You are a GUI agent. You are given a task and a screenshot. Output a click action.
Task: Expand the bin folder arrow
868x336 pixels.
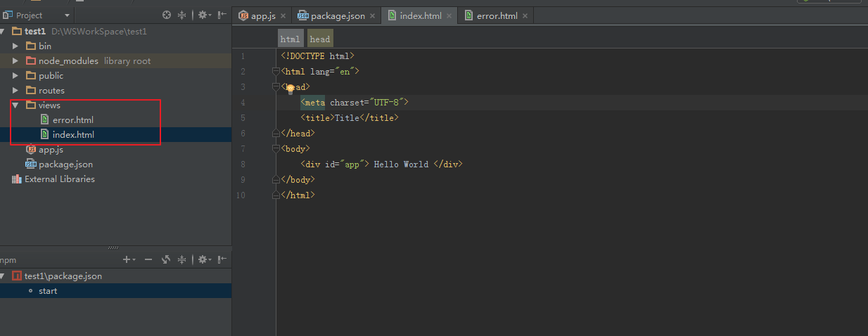click(15, 46)
